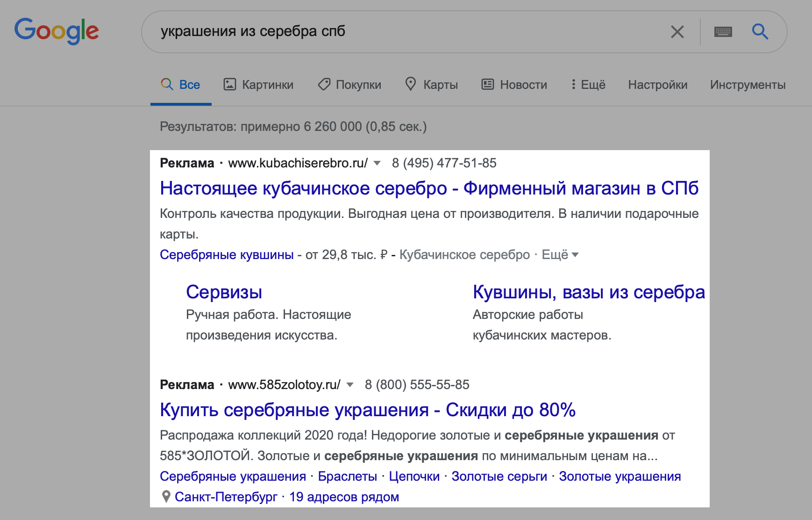Expand dropdown arrow next to kubachiserebro.ru
Viewport: 812px width, 520px height.
377,163
